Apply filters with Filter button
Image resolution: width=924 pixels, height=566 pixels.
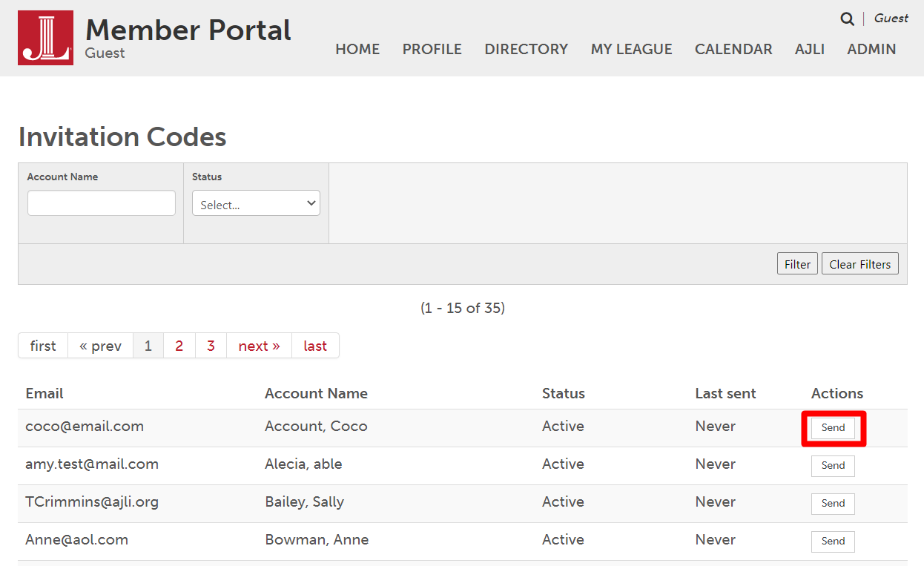coord(797,264)
